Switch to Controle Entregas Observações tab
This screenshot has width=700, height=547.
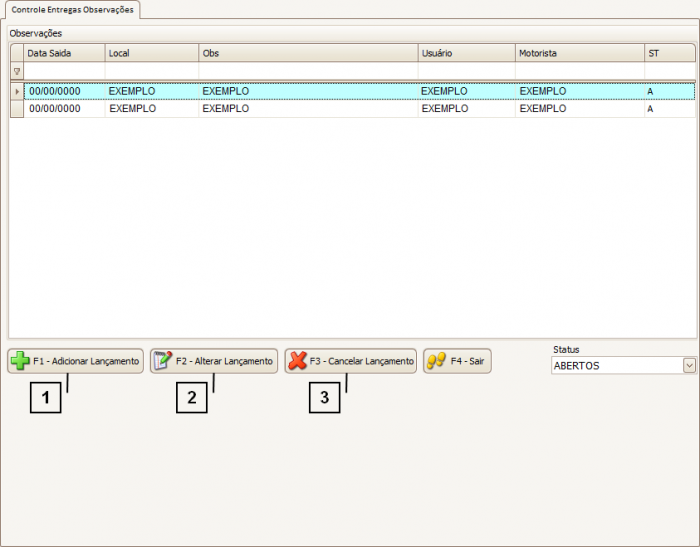[71, 9]
